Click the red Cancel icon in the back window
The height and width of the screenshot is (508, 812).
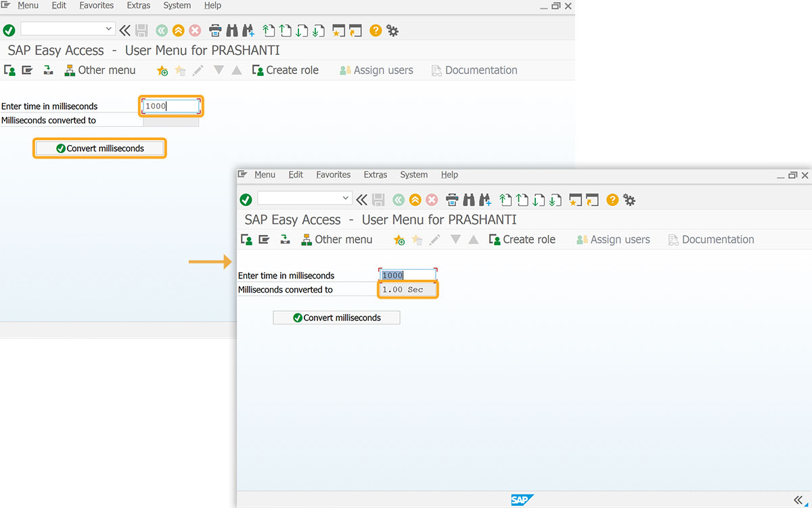coord(195,30)
